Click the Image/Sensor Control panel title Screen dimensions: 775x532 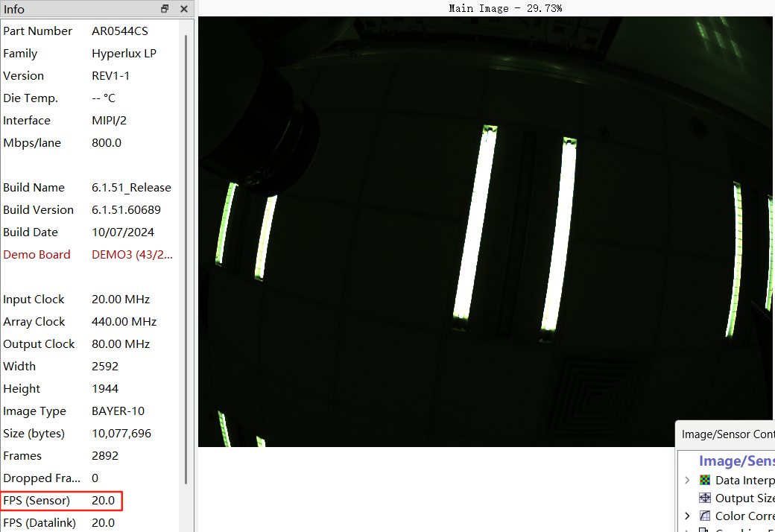click(x=727, y=434)
